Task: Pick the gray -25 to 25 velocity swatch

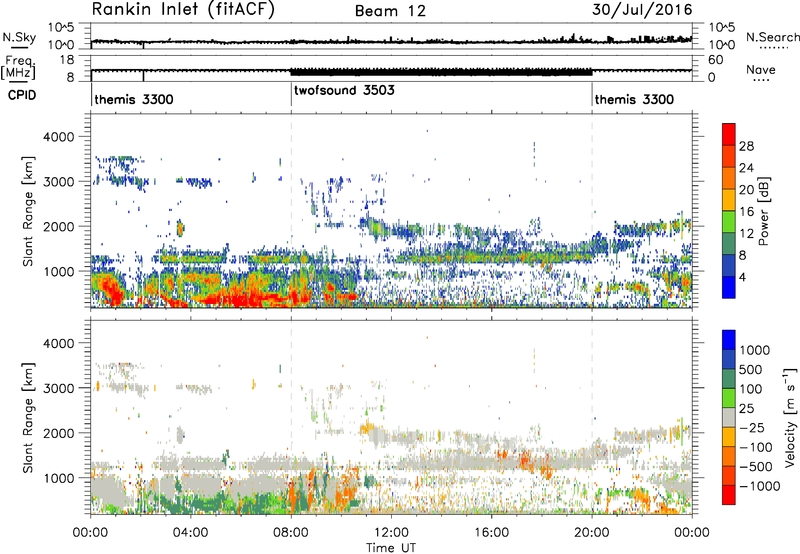Action: (x=729, y=417)
